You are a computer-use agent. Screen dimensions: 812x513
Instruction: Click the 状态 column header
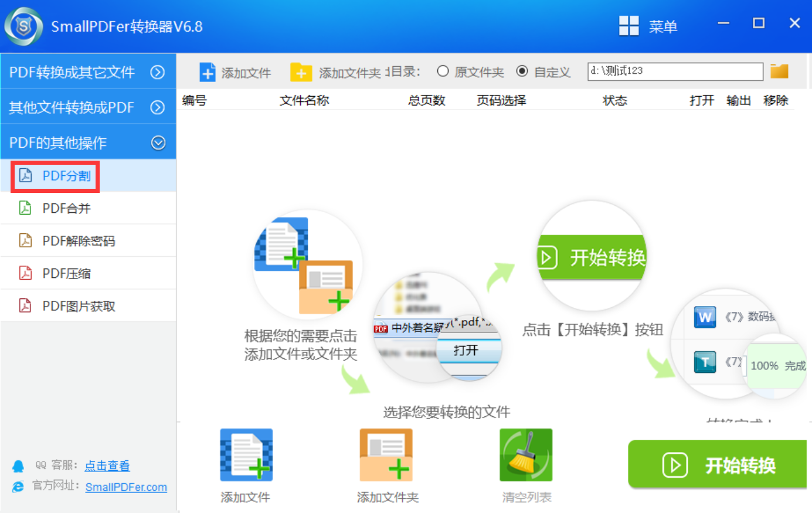(x=615, y=100)
